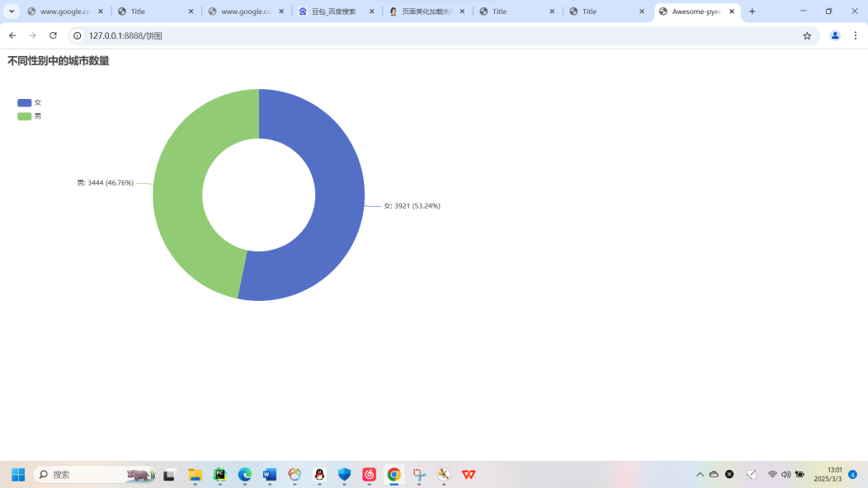Open the colorful round browser taskbar icon
This screenshot has height=488, width=868.
pyautogui.click(x=295, y=474)
